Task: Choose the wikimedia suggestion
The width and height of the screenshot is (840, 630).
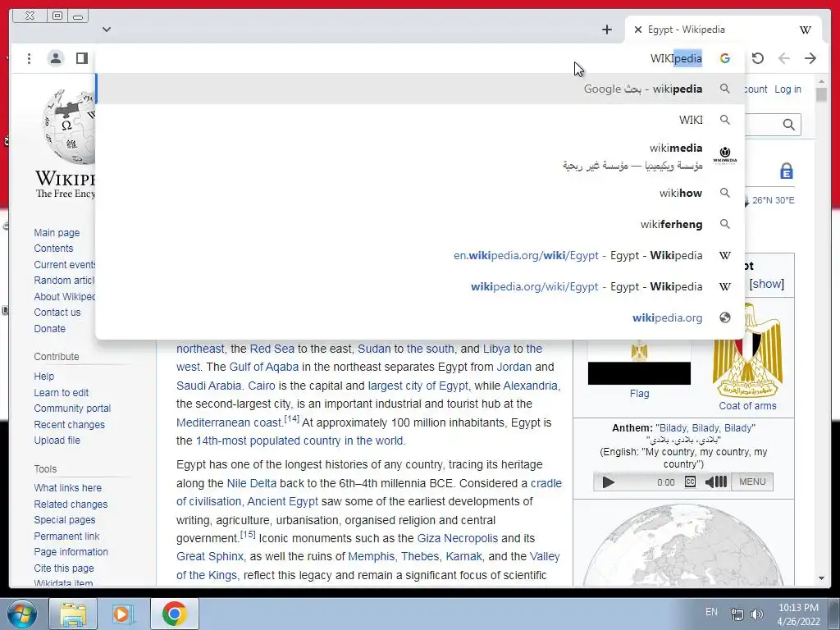Action: point(420,156)
